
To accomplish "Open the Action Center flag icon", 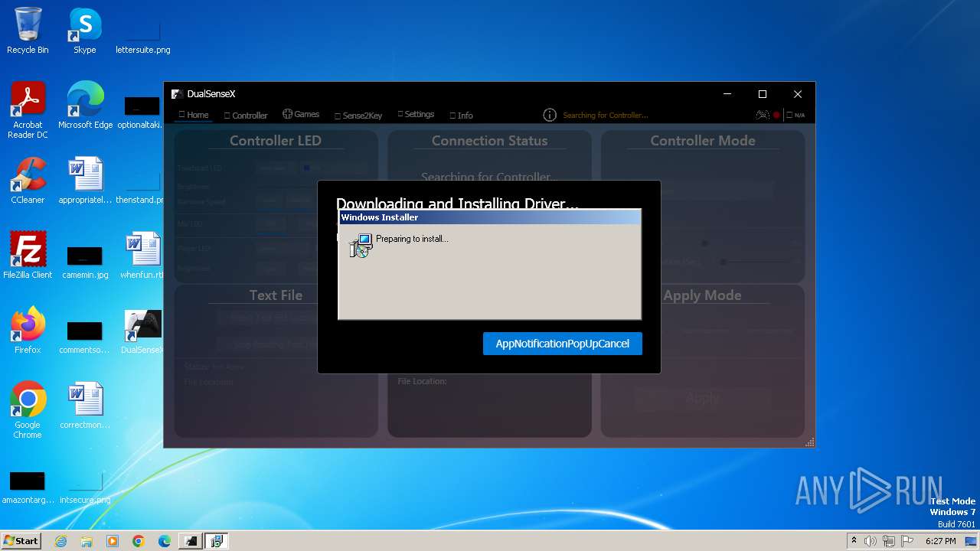I will click(907, 541).
